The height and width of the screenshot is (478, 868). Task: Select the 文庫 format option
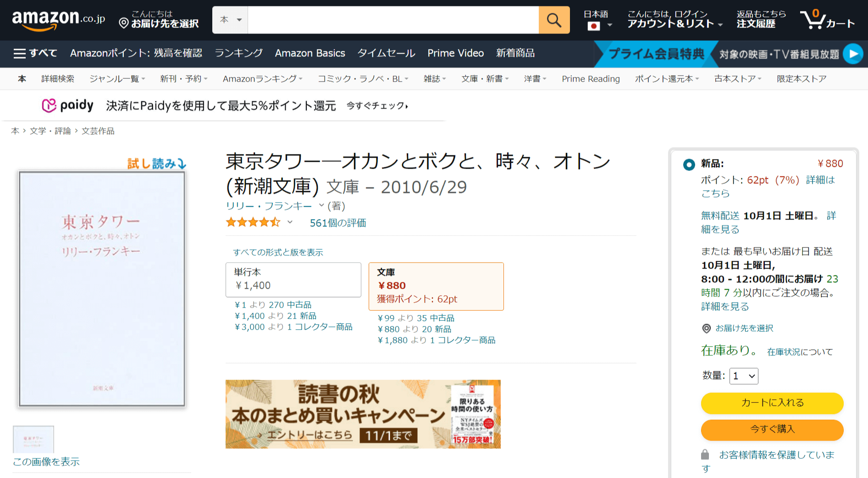point(436,286)
